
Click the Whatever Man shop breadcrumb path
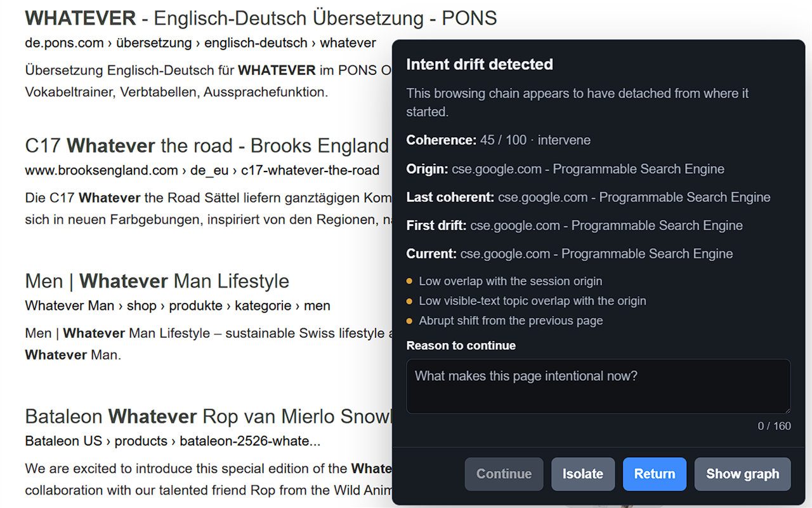tap(178, 305)
